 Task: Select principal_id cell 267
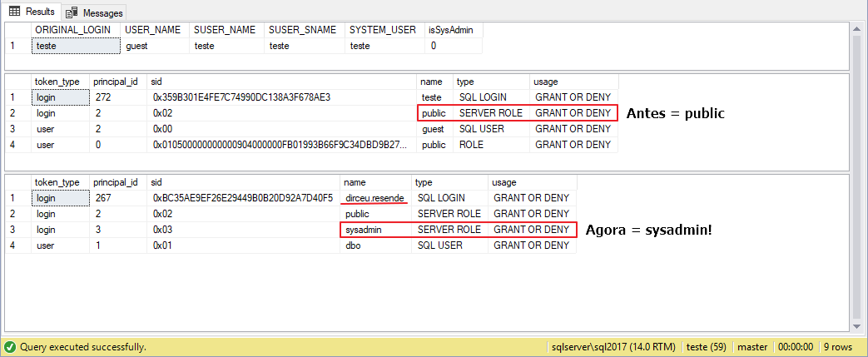click(x=119, y=197)
